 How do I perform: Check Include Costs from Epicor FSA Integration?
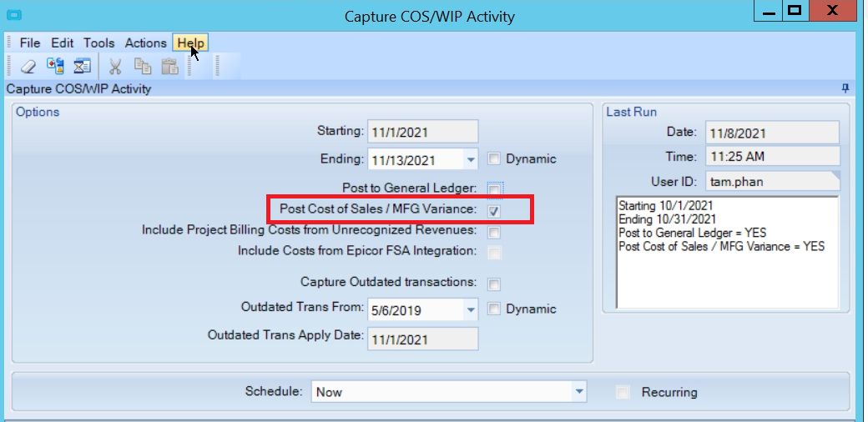click(x=494, y=253)
